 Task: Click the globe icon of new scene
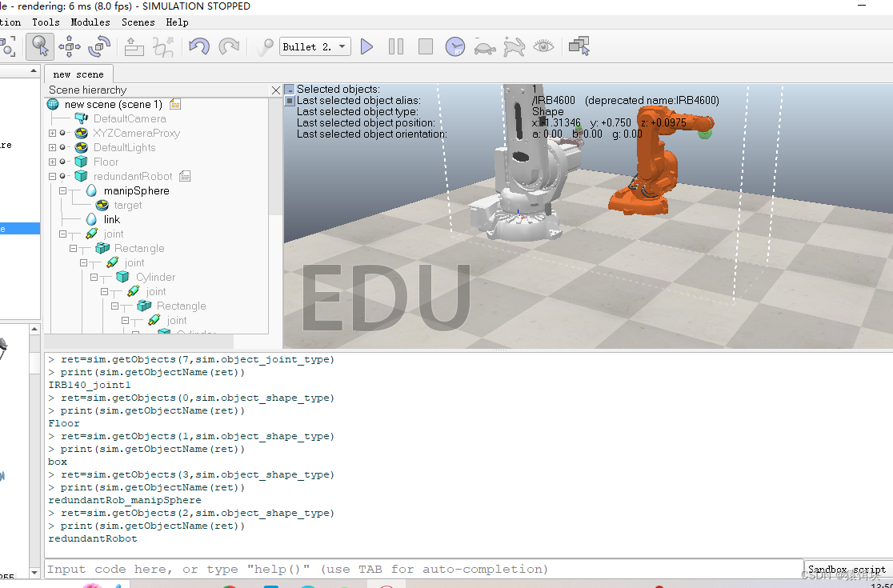[x=53, y=104]
